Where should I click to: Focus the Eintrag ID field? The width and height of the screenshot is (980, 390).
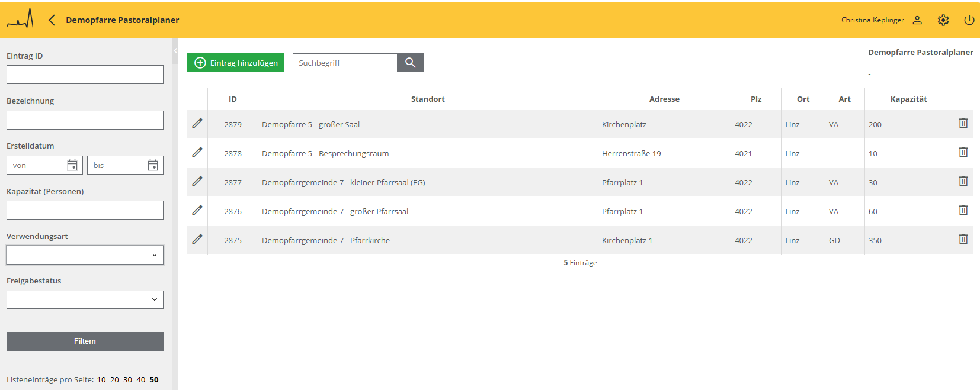click(x=85, y=75)
